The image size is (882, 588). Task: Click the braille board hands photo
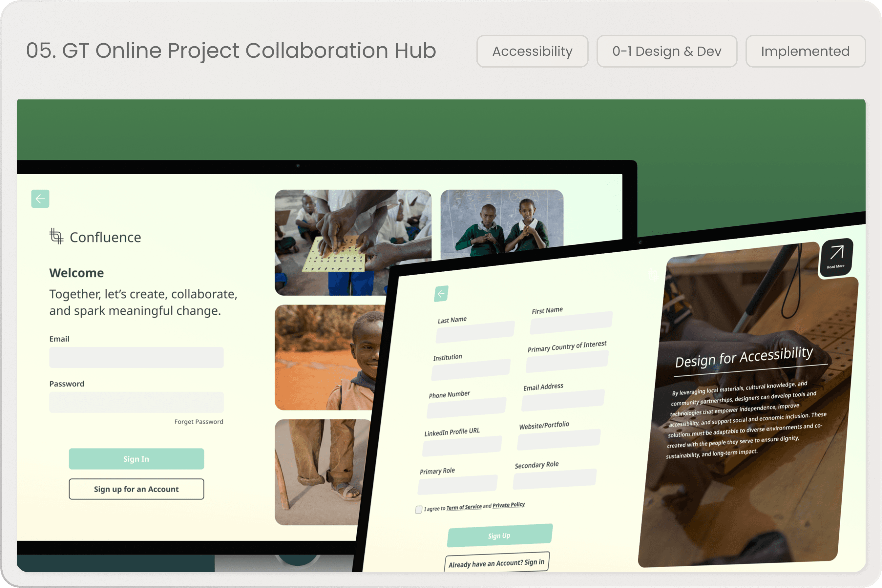pos(353,242)
